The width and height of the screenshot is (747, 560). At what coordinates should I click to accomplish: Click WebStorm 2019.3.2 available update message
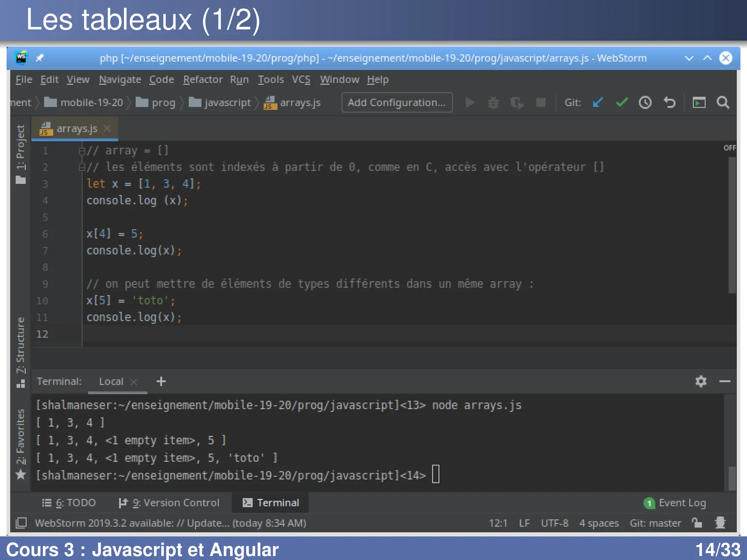click(x=170, y=523)
